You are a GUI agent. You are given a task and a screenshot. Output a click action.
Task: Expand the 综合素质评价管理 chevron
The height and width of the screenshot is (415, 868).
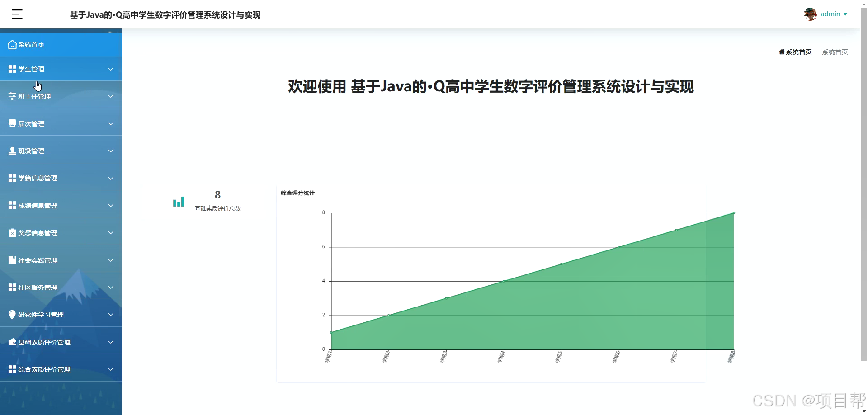click(111, 369)
